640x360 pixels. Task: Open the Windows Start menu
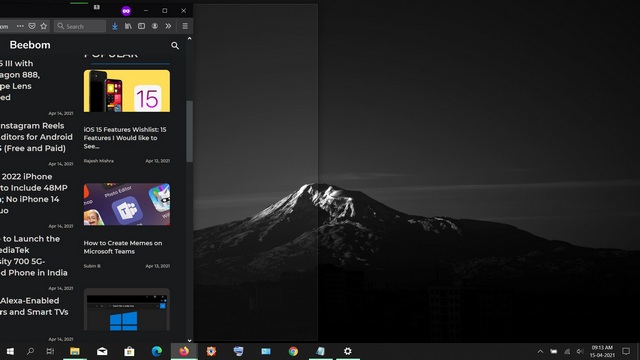10,351
